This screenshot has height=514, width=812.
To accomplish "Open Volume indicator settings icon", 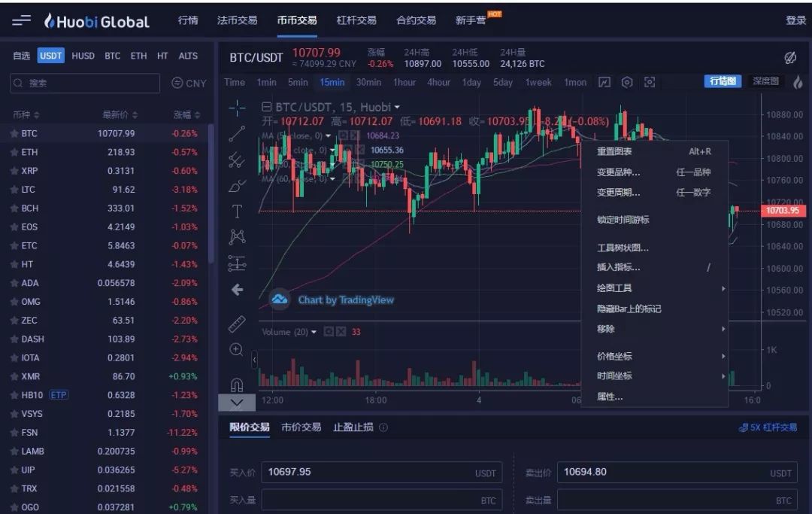I will point(329,332).
